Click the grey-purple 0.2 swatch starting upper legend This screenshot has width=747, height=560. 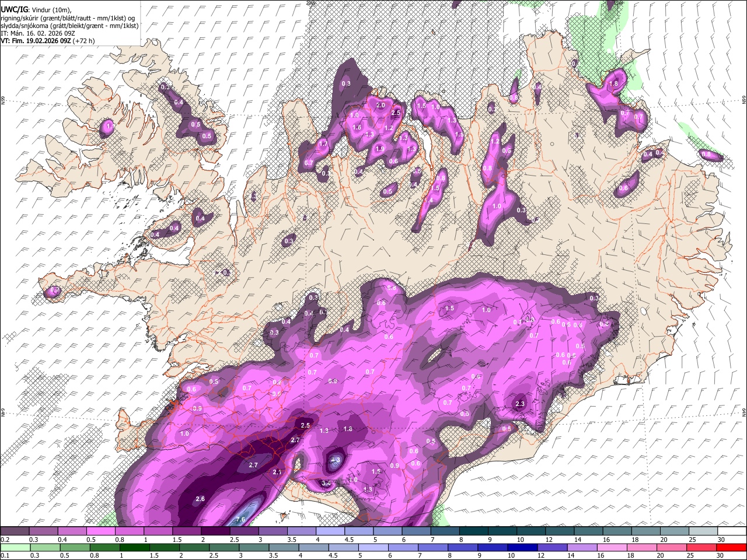(15, 531)
